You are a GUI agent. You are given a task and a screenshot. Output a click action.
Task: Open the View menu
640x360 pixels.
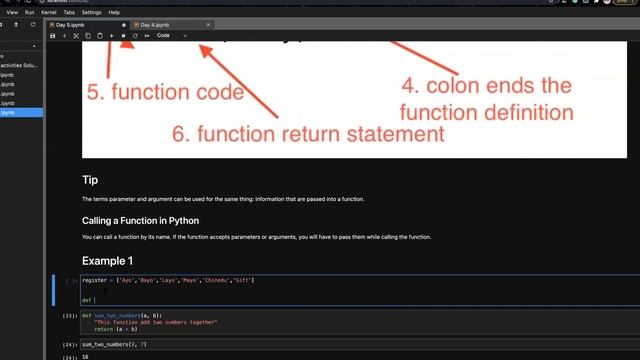pyautogui.click(x=12, y=13)
